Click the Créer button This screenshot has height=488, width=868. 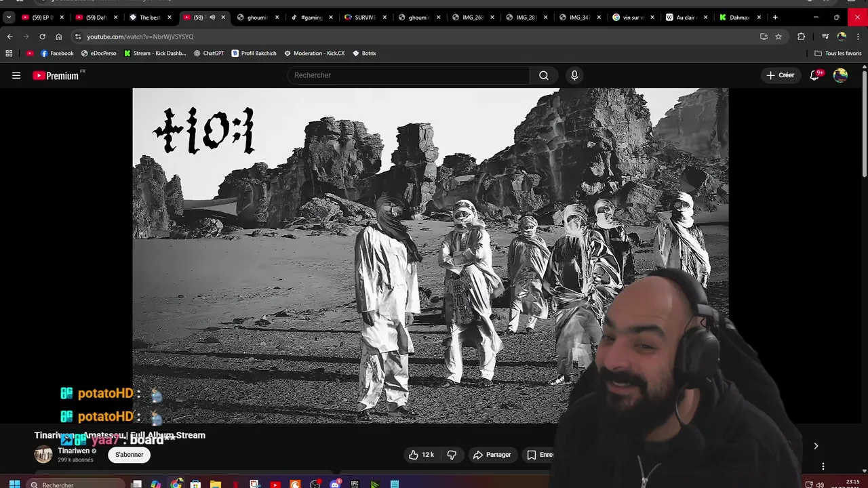point(780,75)
